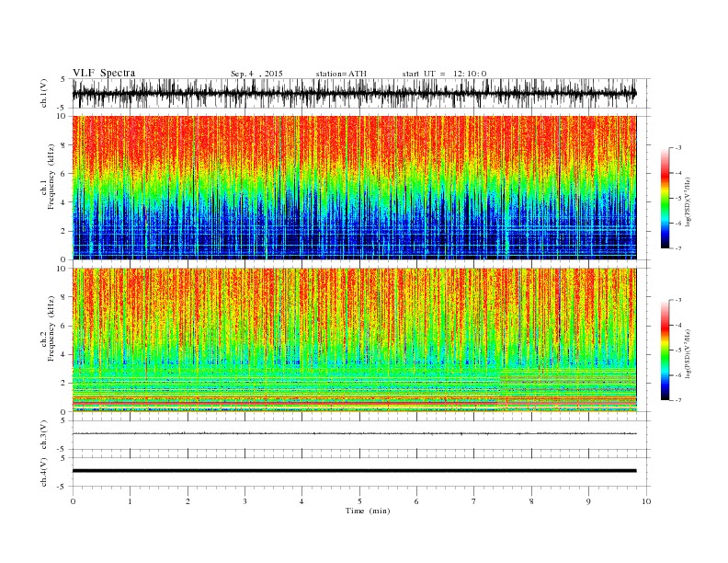Click time axis tick label 2
Screen dimensions: 728x563
coord(188,501)
